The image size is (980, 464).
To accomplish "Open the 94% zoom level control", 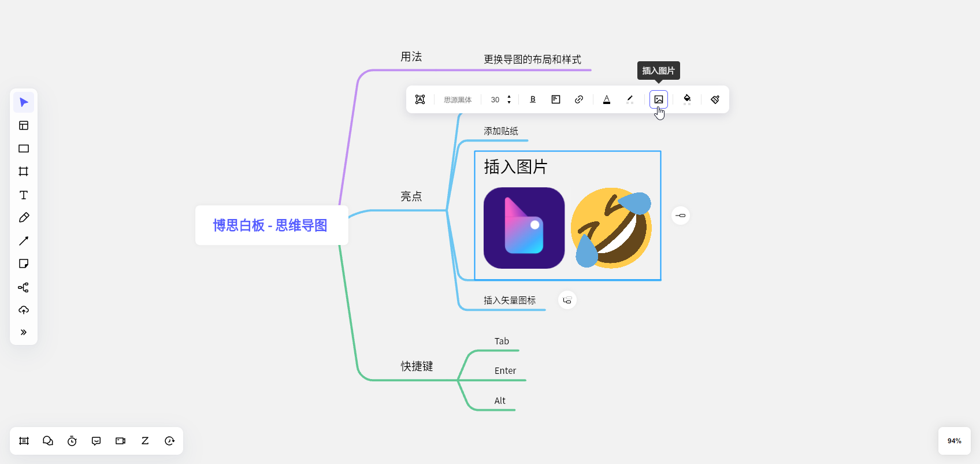I will 955,441.
